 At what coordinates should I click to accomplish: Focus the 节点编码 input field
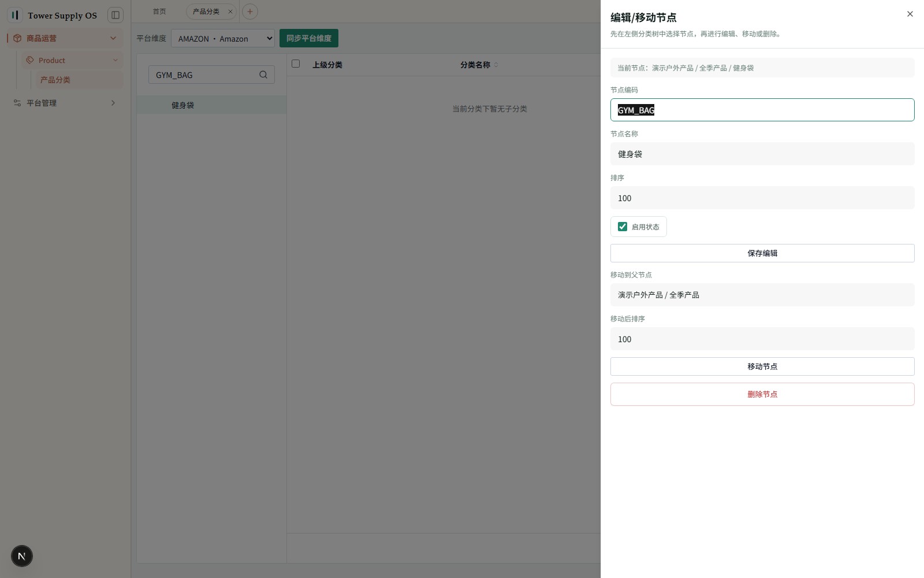coord(762,110)
